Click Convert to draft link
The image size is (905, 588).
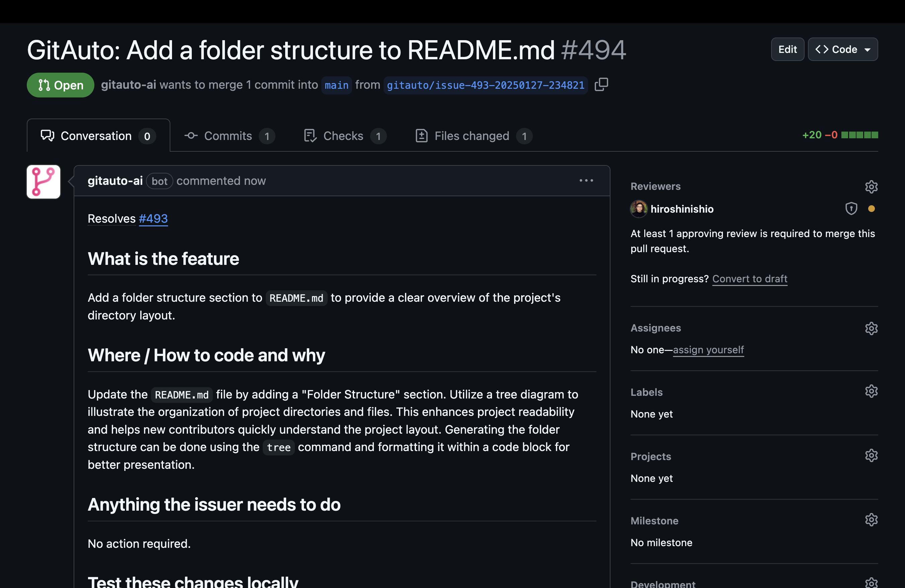[x=749, y=278]
